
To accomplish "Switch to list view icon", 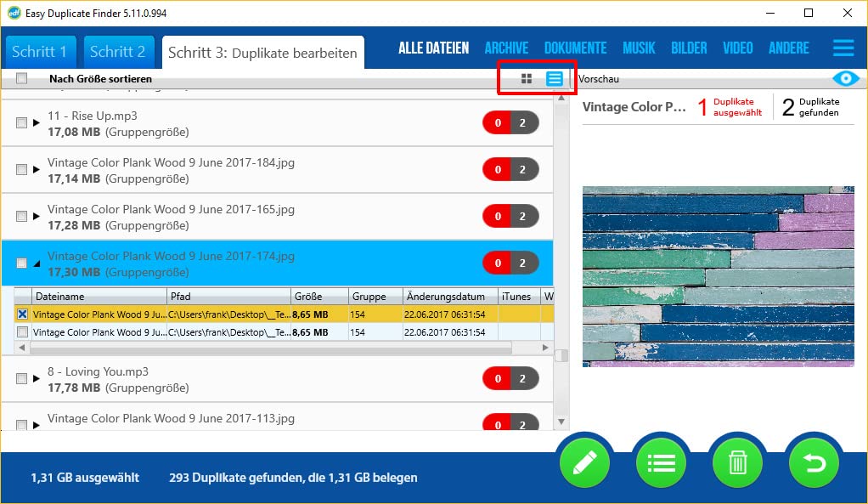I will [555, 79].
